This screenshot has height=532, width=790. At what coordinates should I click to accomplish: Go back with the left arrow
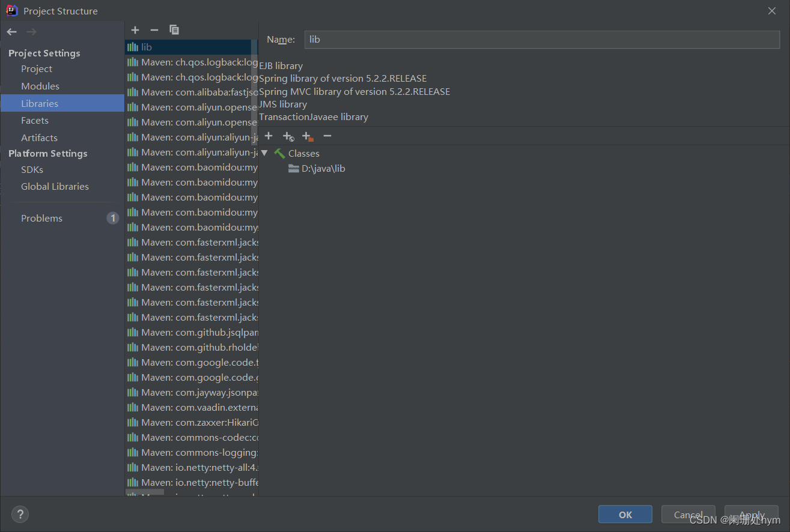coord(12,32)
